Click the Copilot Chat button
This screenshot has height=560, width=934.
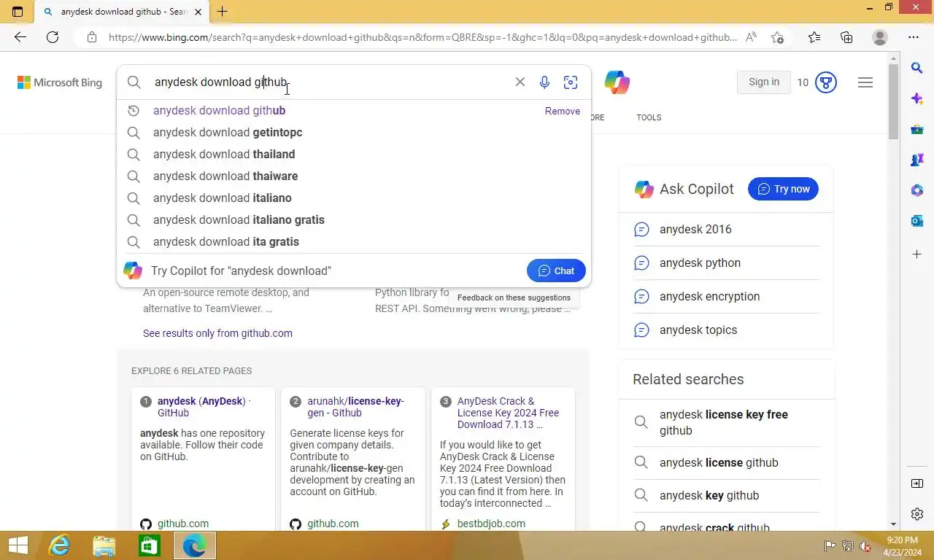(x=556, y=271)
